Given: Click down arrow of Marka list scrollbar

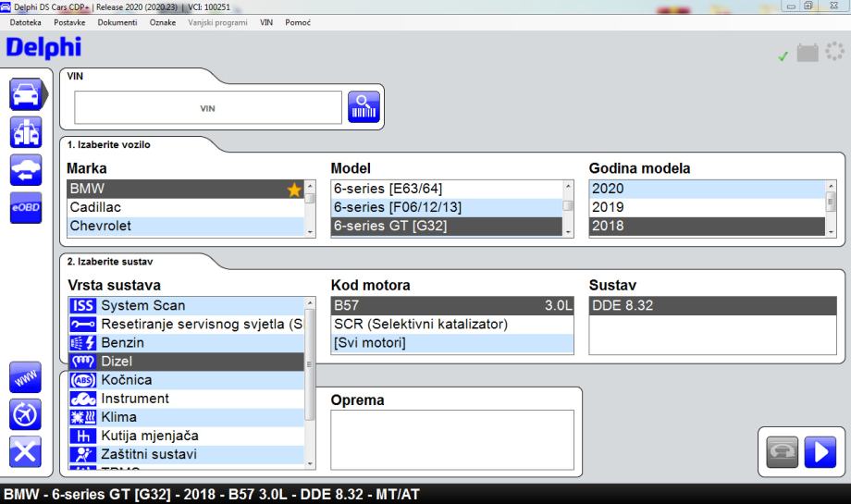Looking at the screenshot, I should pyautogui.click(x=311, y=232).
